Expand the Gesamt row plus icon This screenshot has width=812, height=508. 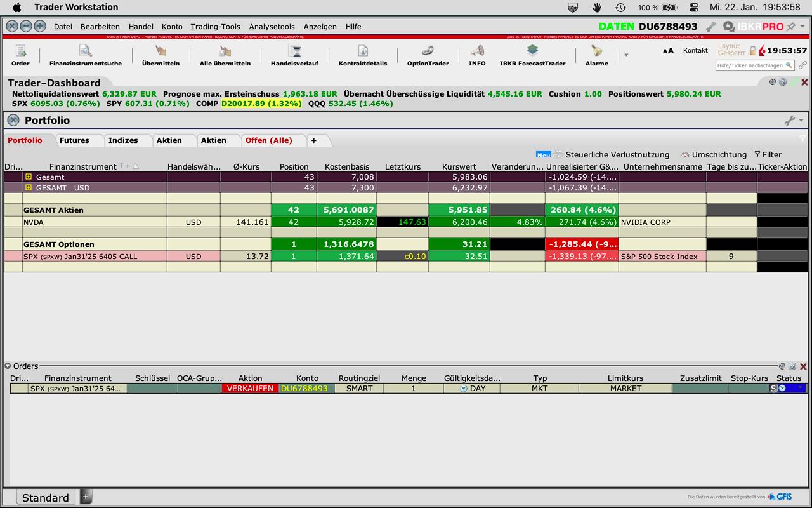coord(28,177)
